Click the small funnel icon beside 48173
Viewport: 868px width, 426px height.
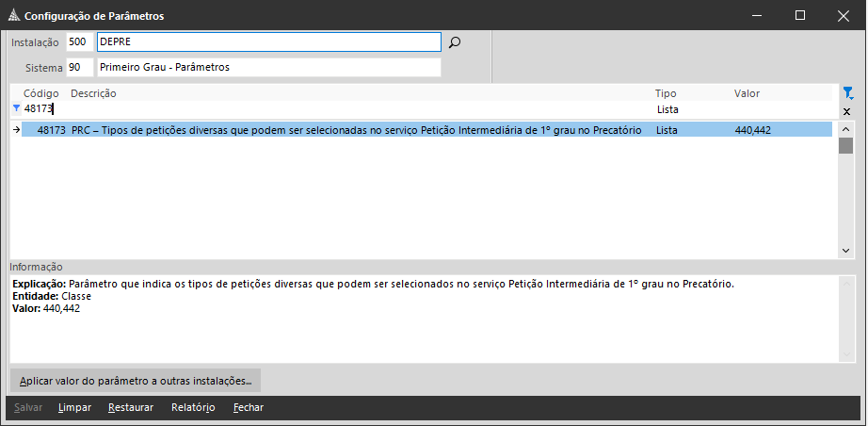[16, 109]
